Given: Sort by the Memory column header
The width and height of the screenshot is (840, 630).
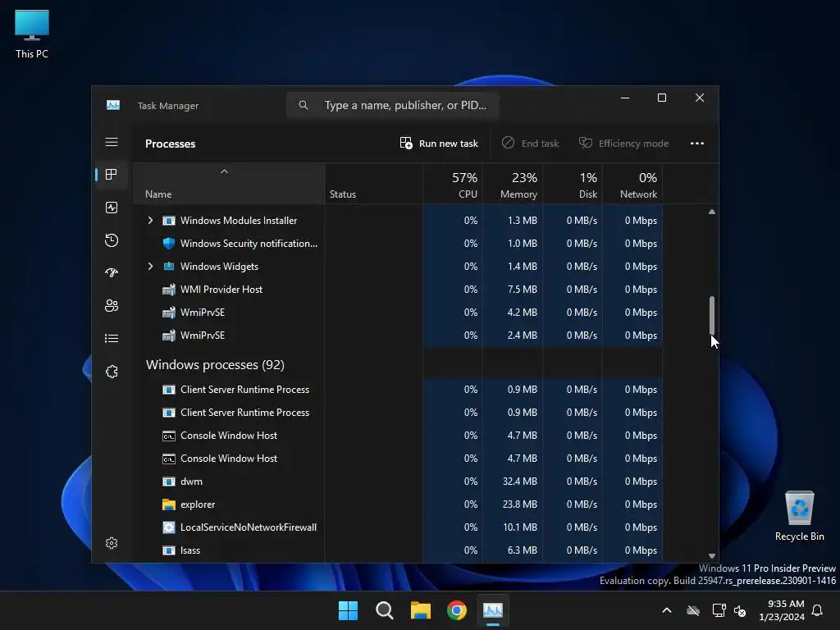Looking at the screenshot, I should click(x=514, y=184).
